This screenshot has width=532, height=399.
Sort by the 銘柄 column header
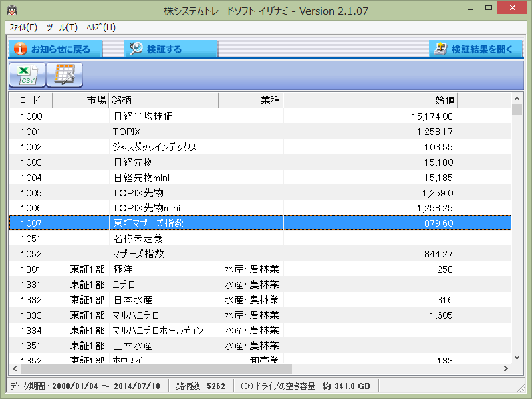[164, 100]
